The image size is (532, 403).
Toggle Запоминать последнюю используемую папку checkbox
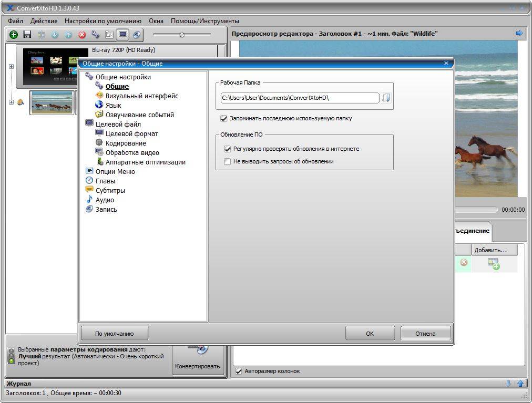[x=223, y=118]
